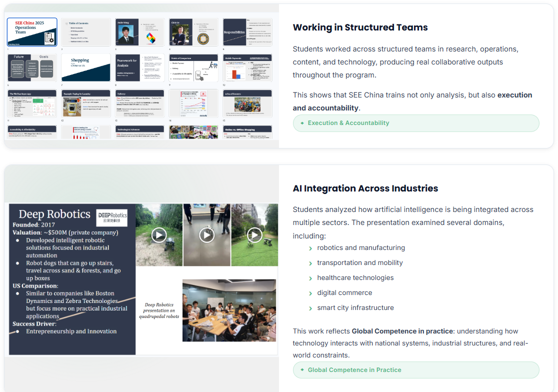Image resolution: width=558 pixels, height=392 pixels.
Task: Click the chevron beside "robotics and manufacturing"
Action: tap(310, 247)
